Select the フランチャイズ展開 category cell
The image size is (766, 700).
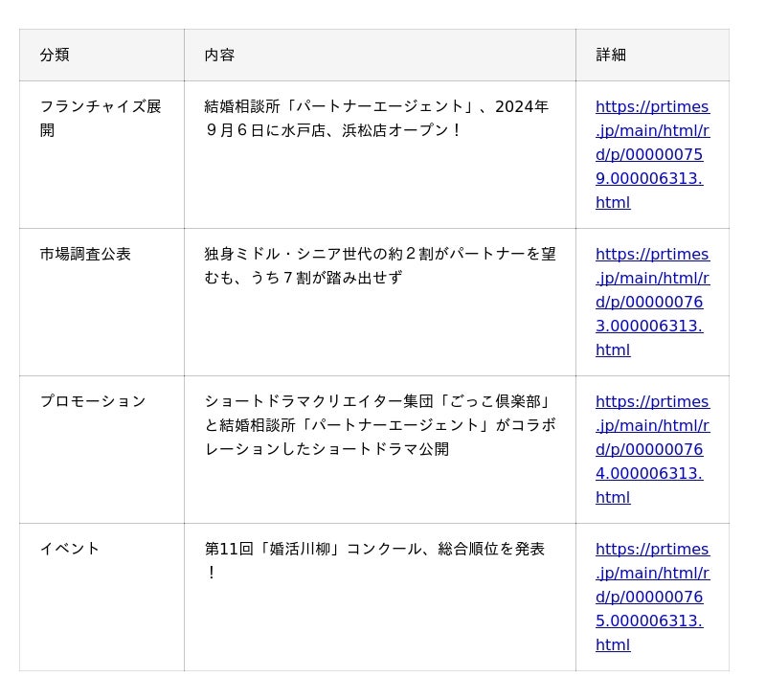pyautogui.click(x=101, y=118)
